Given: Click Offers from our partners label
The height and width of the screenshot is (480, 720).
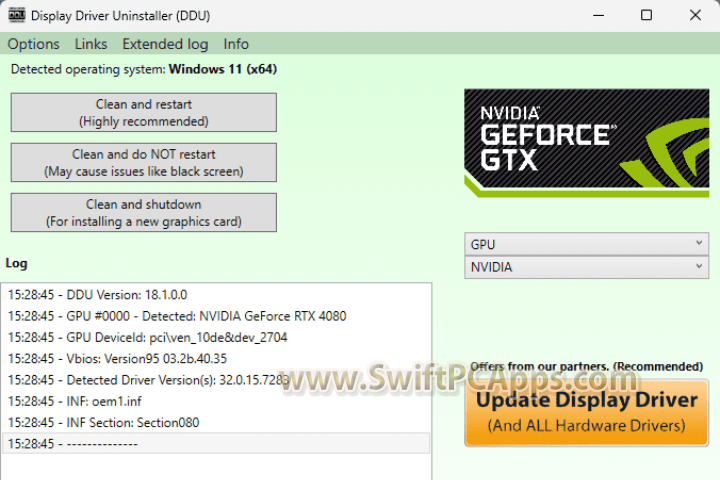Looking at the screenshot, I should tap(586, 367).
